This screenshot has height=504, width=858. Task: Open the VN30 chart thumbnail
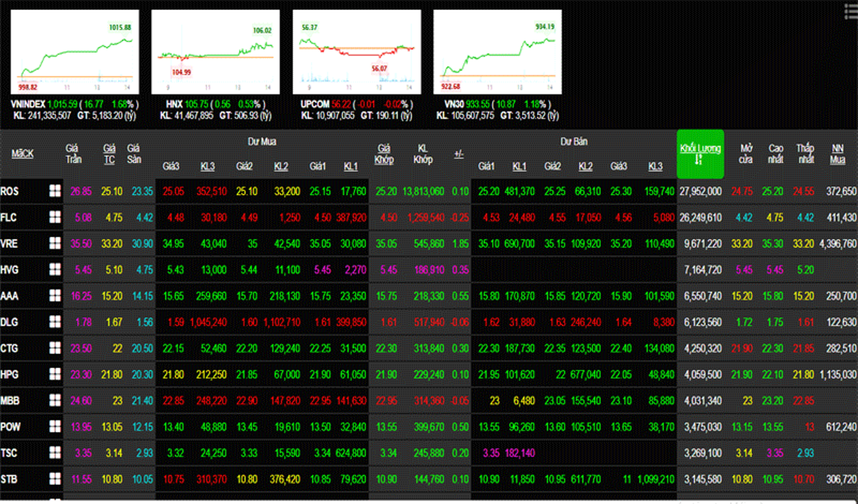click(498, 52)
